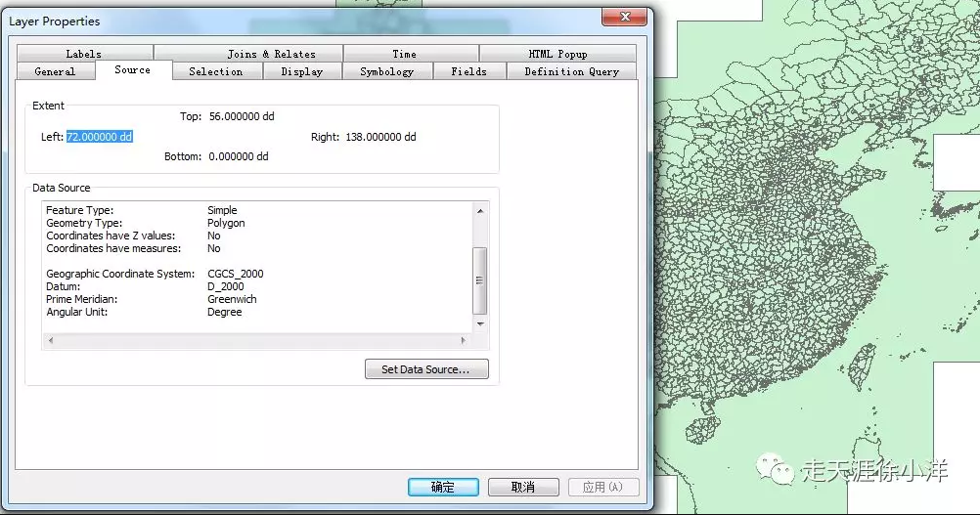
Task: Click the vertical scrollbar thumb in Data Source
Action: coord(480,280)
